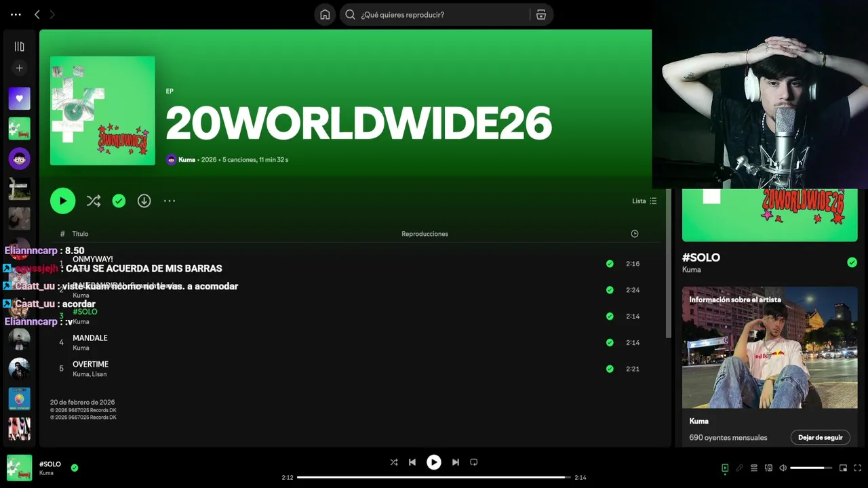Toggle saved checkmark for MANDALE row
868x488 pixels.
click(610, 343)
